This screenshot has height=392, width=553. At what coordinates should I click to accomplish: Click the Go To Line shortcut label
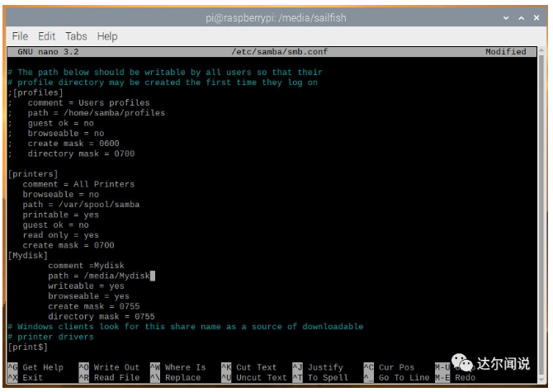404,377
